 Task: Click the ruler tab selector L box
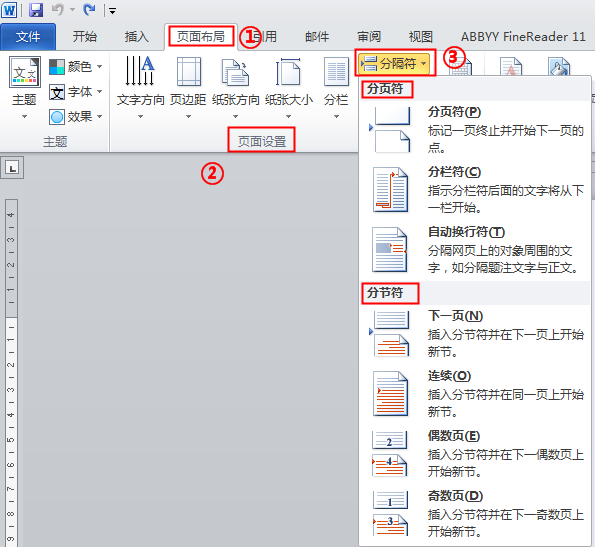point(12,167)
